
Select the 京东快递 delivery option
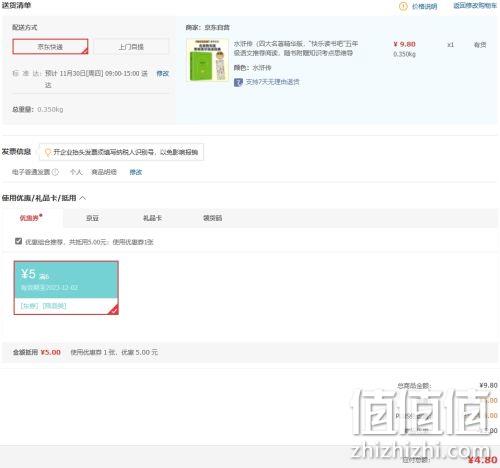pyautogui.click(x=50, y=47)
